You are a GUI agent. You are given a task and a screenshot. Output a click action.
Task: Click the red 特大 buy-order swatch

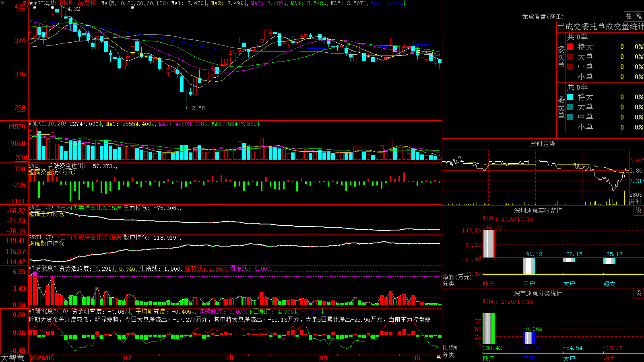point(570,47)
